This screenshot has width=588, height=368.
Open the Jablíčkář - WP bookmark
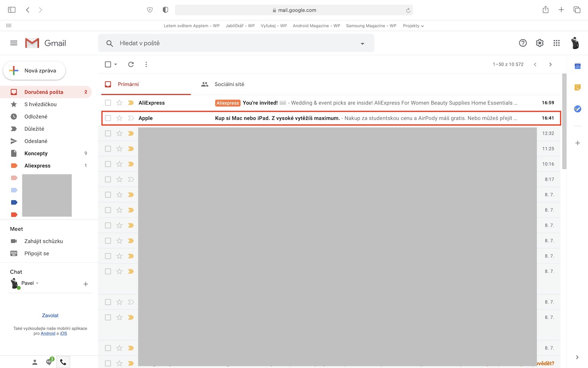240,26
